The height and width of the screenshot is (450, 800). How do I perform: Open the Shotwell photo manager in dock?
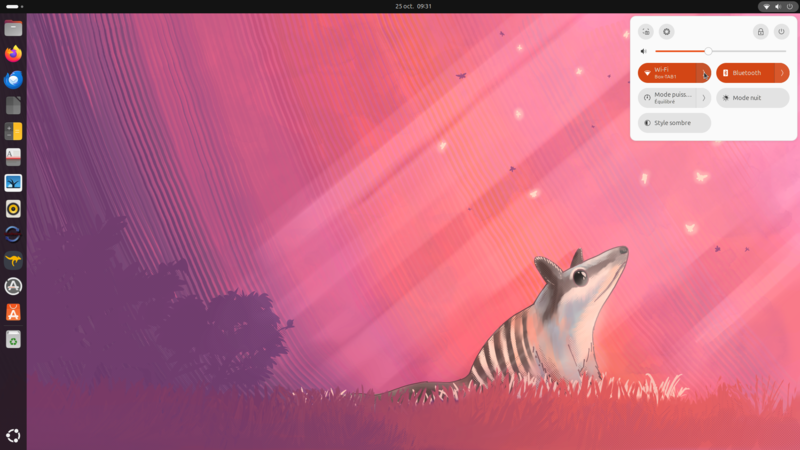tap(13, 183)
